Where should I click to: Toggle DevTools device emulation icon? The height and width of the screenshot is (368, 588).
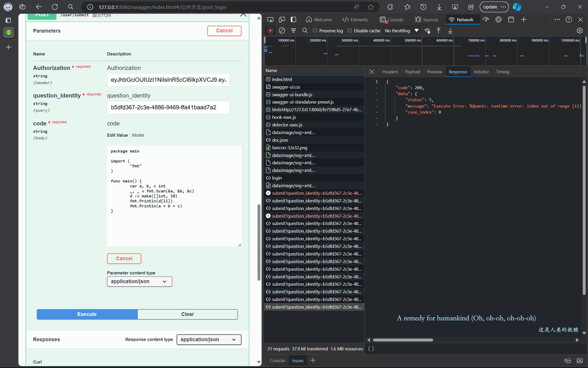282,20
